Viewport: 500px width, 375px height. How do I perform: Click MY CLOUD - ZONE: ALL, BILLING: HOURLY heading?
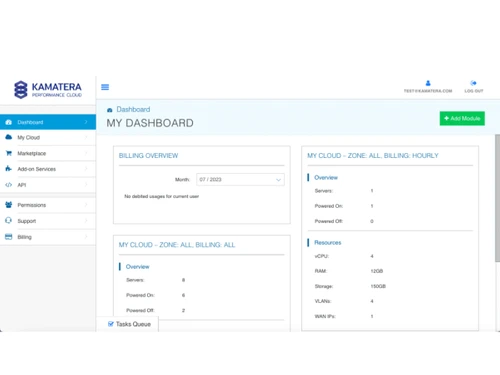(x=373, y=156)
